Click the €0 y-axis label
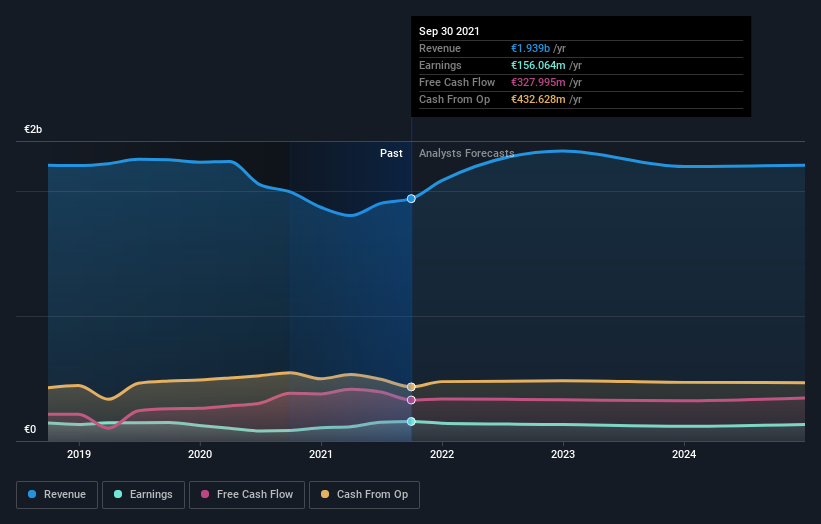The image size is (821, 524). click(x=30, y=429)
